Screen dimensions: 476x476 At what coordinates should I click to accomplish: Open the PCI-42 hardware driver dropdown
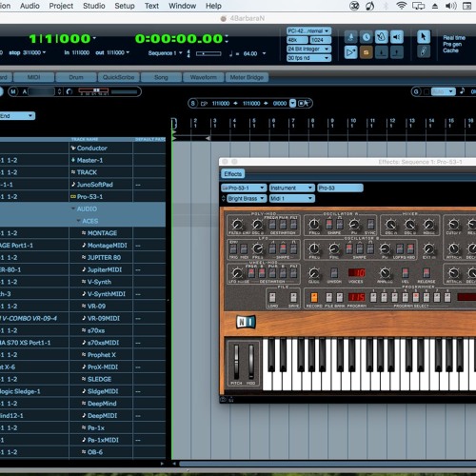coord(308,30)
